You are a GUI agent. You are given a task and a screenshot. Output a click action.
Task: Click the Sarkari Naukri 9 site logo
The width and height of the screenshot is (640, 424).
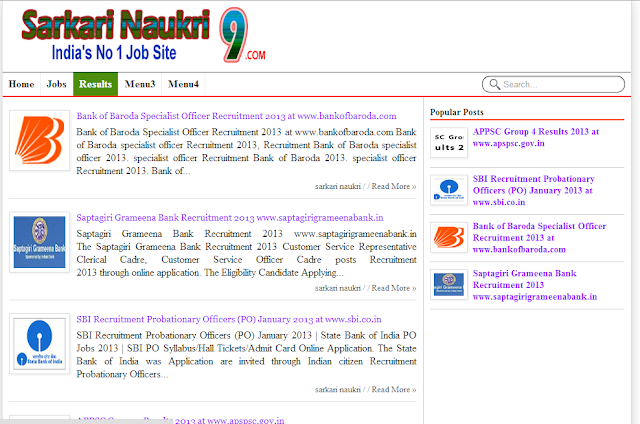tap(144, 35)
